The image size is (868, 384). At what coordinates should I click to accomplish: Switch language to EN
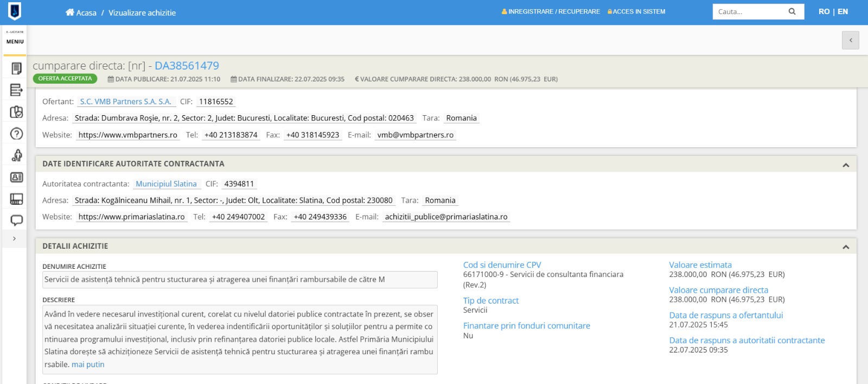tap(843, 11)
